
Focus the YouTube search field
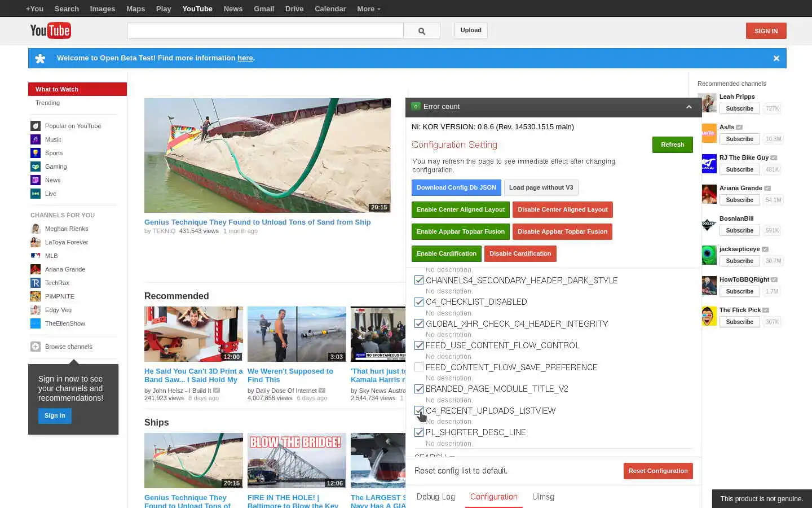(265, 31)
